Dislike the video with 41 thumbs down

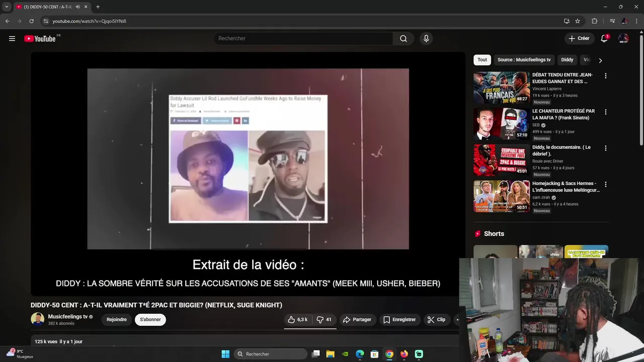coord(324,320)
